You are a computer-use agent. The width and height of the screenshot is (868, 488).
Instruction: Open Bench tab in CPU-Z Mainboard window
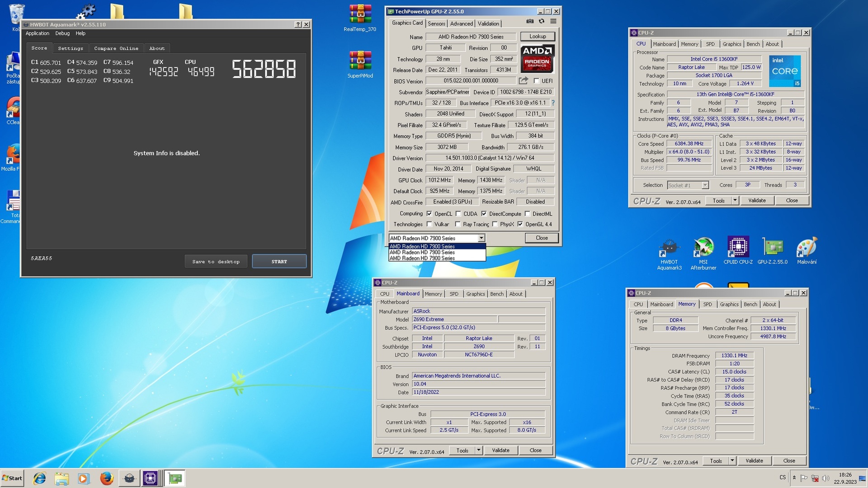click(497, 294)
